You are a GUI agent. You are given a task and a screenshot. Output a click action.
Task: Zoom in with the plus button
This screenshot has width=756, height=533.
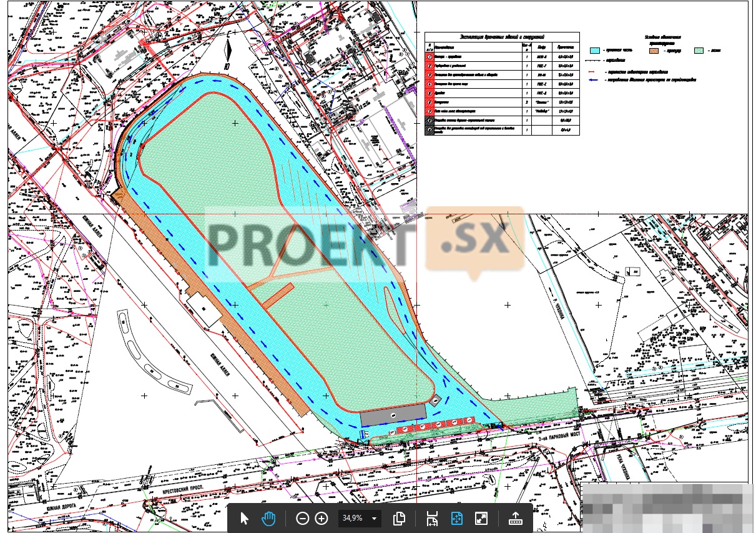coord(322,519)
